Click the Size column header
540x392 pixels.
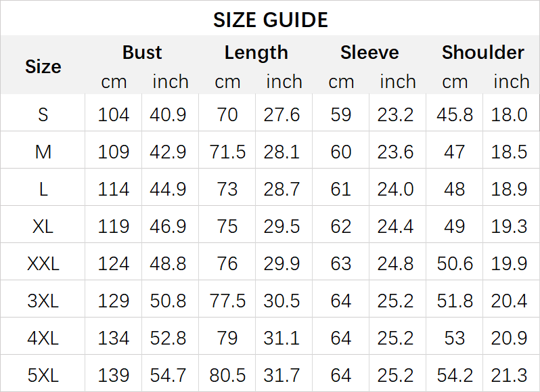pyautogui.click(x=43, y=66)
